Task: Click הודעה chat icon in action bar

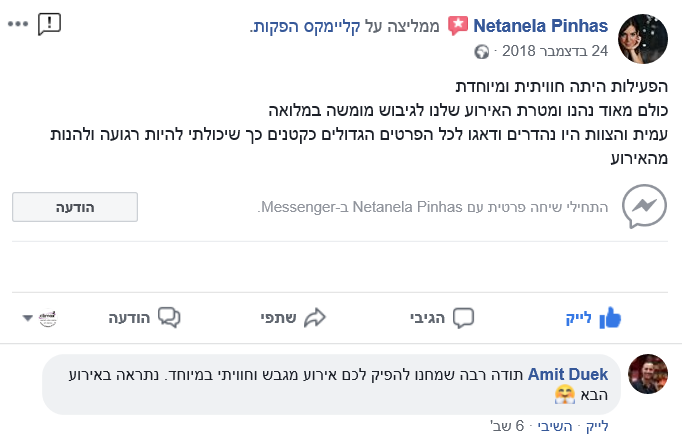Action: pos(144,318)
